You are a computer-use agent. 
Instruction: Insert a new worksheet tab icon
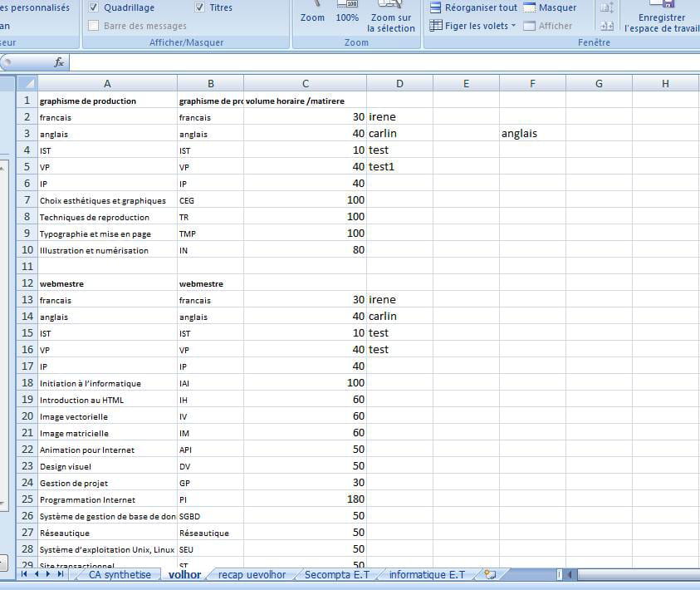tap(490, 574)
